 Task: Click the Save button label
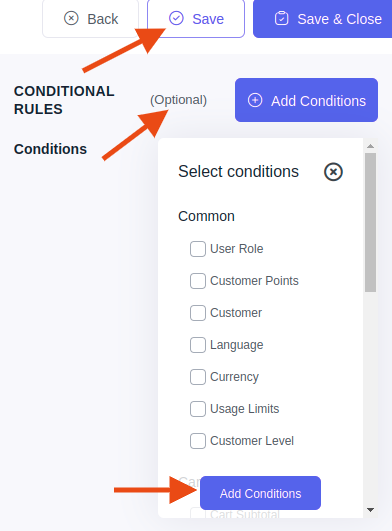tap(208, 19)
